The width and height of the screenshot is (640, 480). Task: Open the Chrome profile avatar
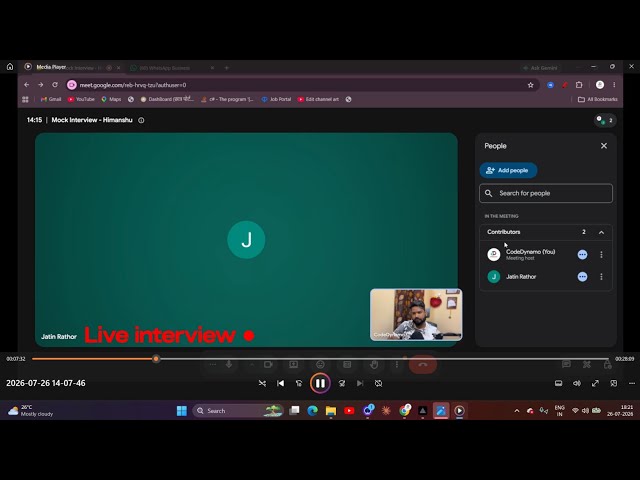click(600, 85)
